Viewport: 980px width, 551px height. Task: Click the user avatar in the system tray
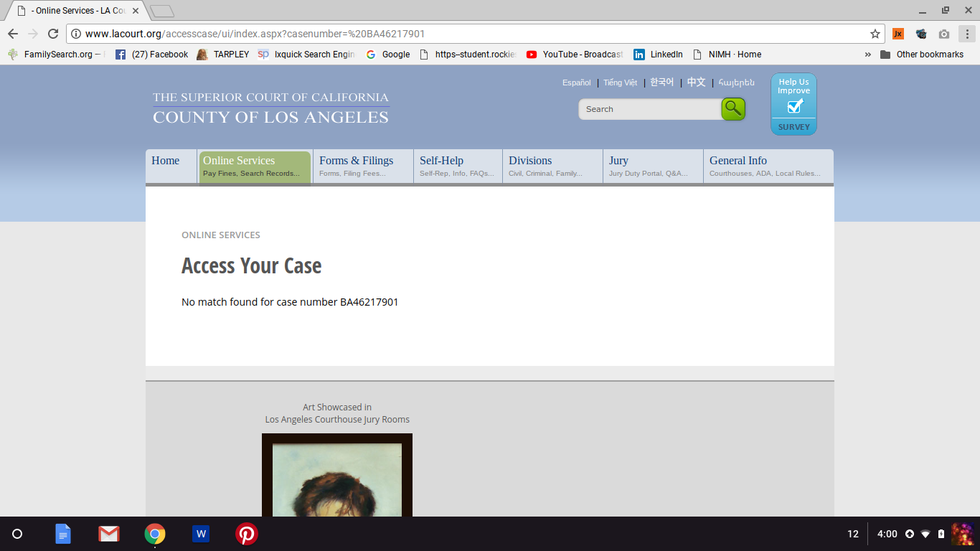click(x=962, y=534)
